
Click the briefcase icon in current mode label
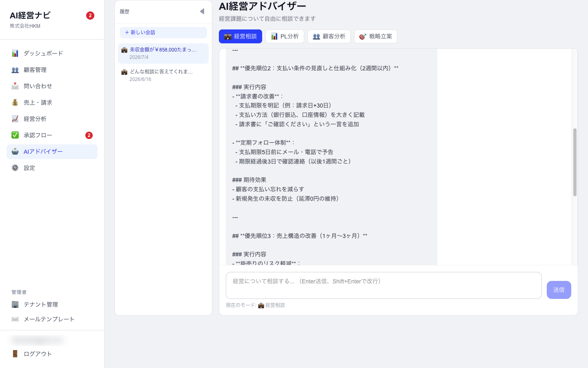(x=261, y=305)
